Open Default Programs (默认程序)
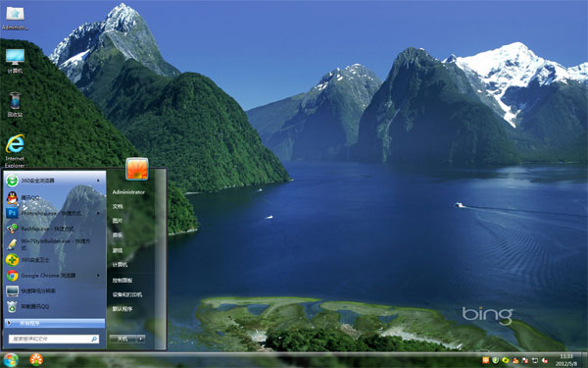This screenshot has width=588, height=368. (x=122, y=309)
